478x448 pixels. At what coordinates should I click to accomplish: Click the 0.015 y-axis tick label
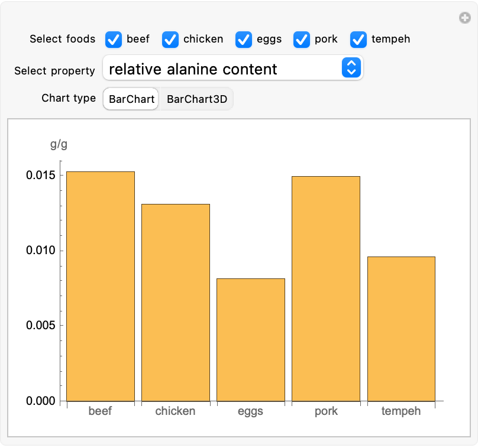[41, 176]
